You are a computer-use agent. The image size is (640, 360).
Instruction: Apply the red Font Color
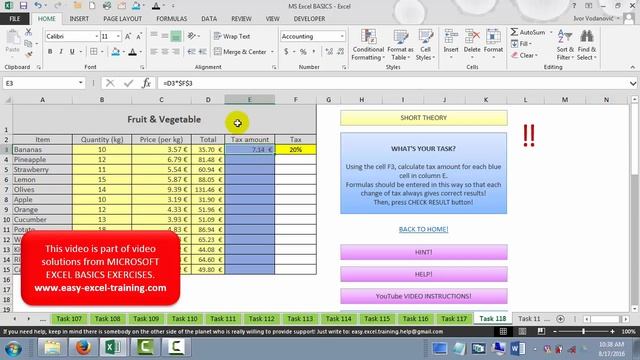(x=133, y=52)
